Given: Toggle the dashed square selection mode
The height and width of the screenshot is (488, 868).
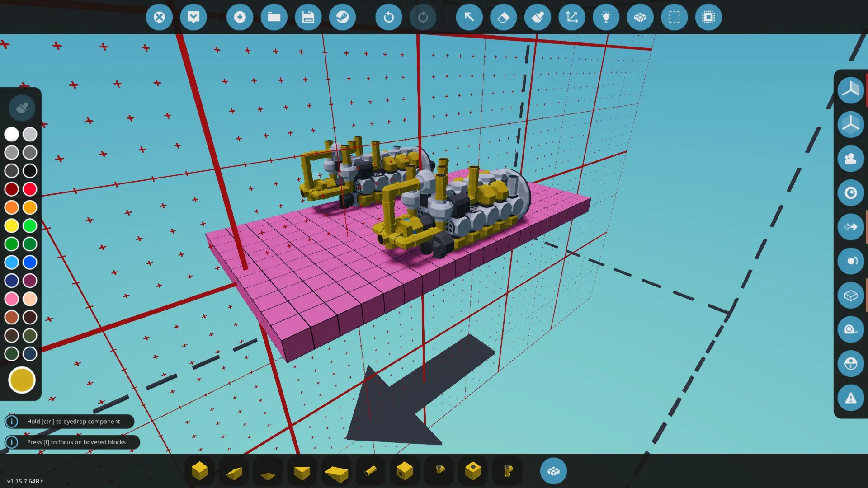Looking at the screenshot, I should (674, 17).
